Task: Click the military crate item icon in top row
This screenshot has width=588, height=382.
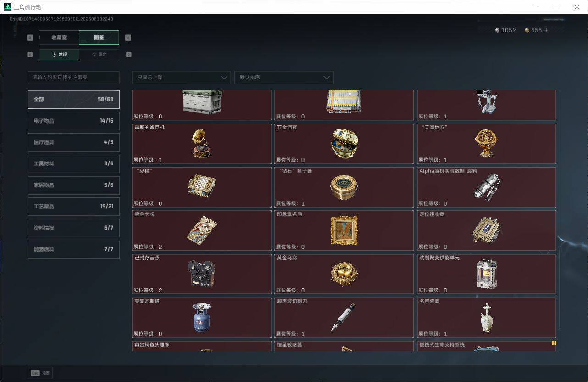Action: tap(202, 101)
